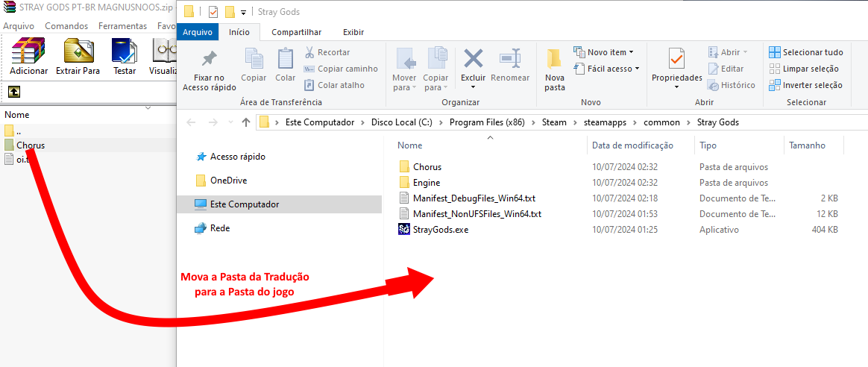Click the Explorer forward arrow

coord(213,122)
